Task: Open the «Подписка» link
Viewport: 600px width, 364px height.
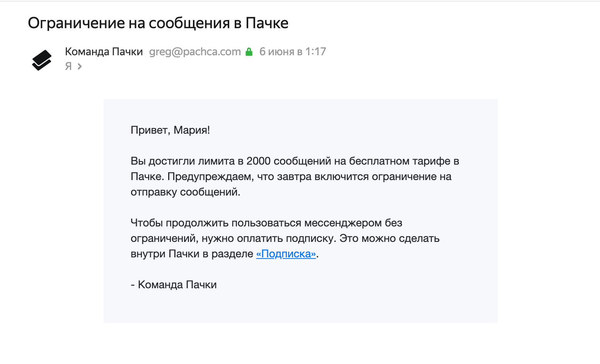Action: [286, 254]
